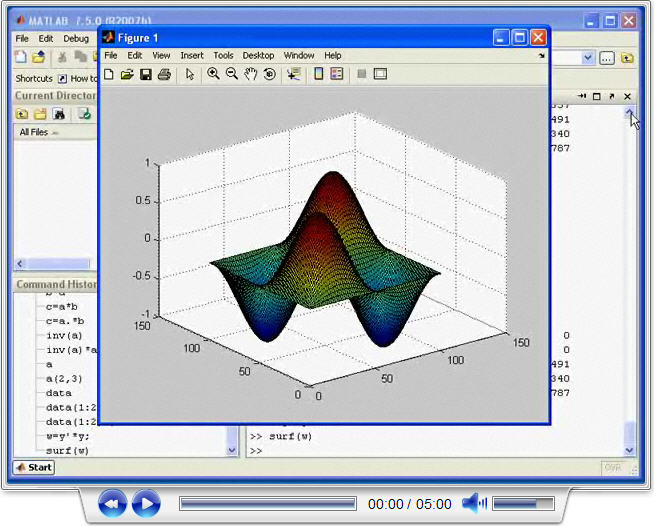Toggle the Insert Legend button
Screen dimensions: 654x526
coord(336,74)
